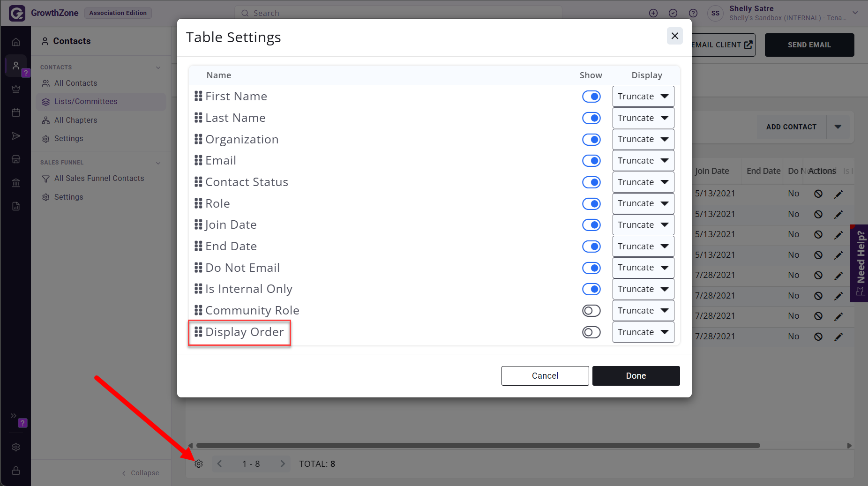Screen dimensions: 868x486
Task: Close the Table Settings dialog
Action: (x=675, y=36)
